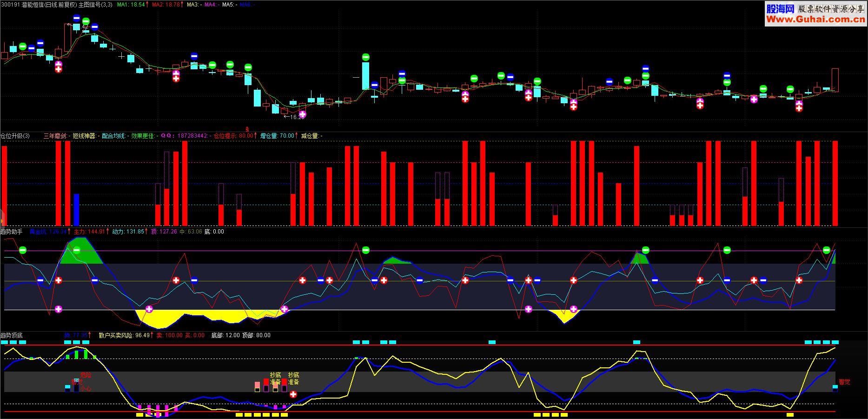Click the leftmost 抄底准备 label
The image size is (868, 419).
coord(275,379)
